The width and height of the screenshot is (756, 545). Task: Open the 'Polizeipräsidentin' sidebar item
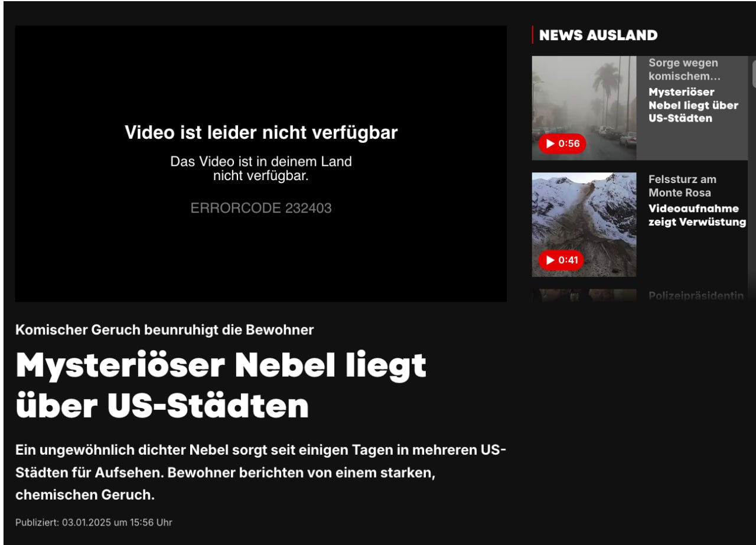click(696, 296)
